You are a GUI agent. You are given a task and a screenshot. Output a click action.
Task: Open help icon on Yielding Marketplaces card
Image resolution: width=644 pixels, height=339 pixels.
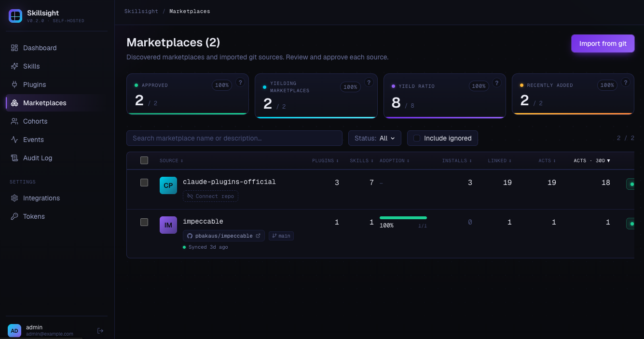[x=369, y=83]
